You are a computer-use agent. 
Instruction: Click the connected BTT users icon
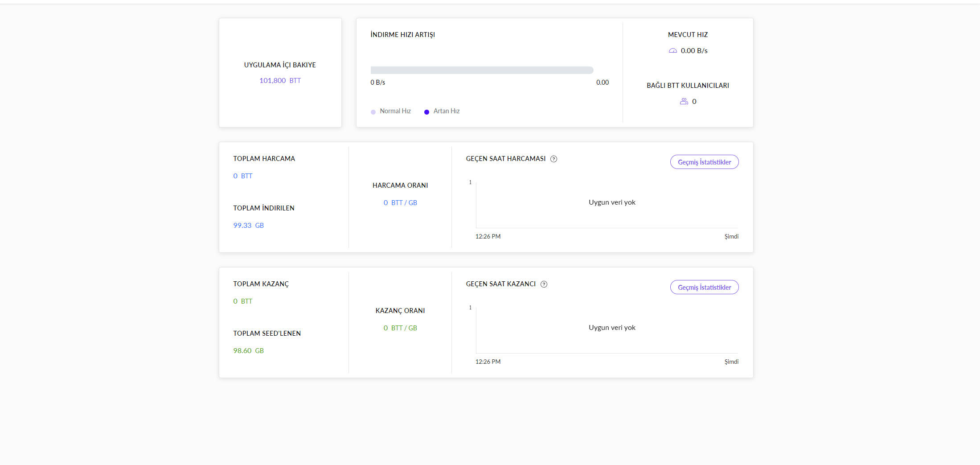point(684,102)
